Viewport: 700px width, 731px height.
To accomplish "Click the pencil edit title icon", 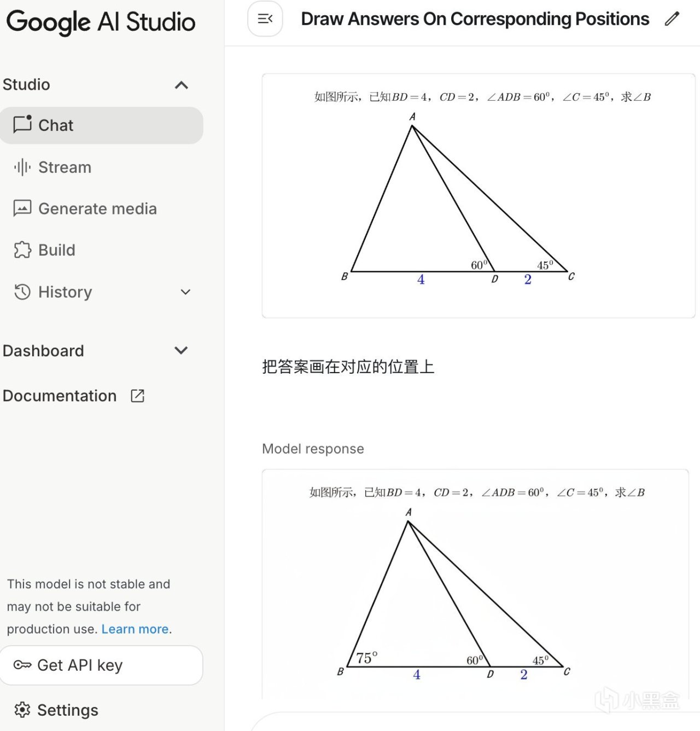I will click(x=672, y=19).
